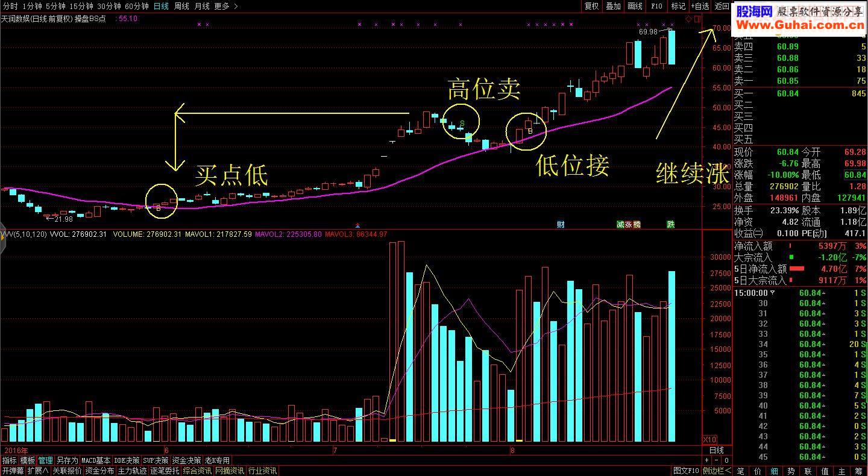Toggle the 开弹幕 button
The image size is (868, 476).
click(13, 471)
